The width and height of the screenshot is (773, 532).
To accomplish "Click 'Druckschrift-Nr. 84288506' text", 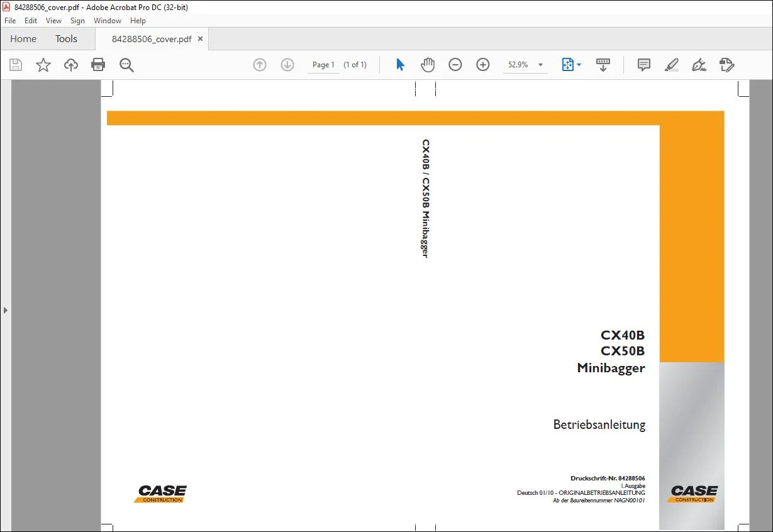I will 608,479.
